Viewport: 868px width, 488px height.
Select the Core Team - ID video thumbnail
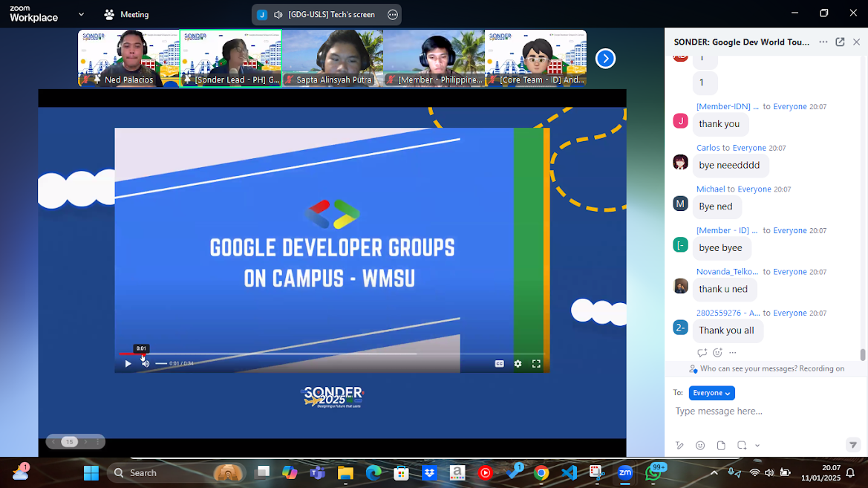click(536, 58)
